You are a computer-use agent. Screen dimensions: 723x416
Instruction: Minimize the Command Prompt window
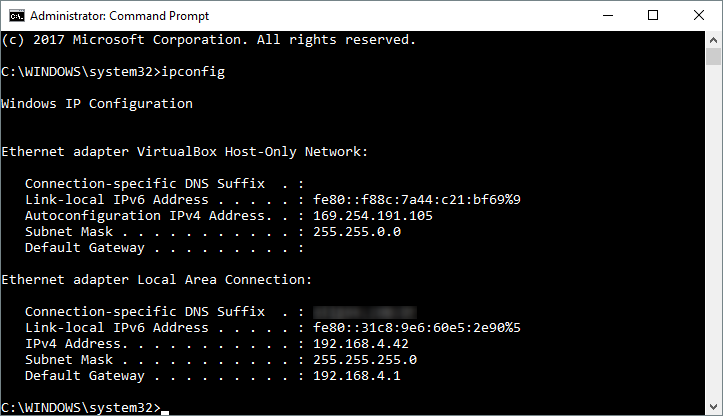point(606,15)
